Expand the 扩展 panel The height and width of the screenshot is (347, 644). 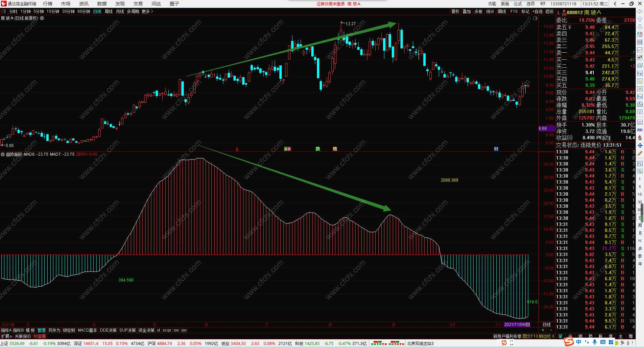[6, 336]
